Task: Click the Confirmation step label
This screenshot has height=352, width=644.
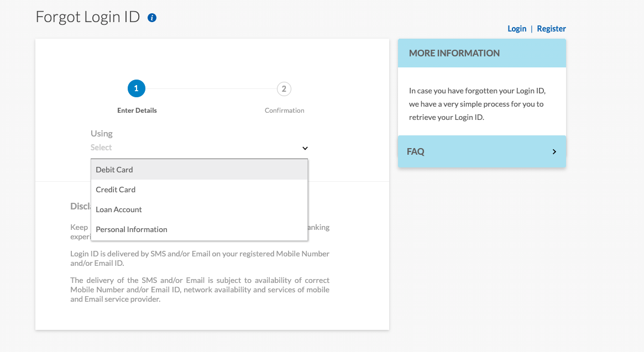Action: click(284, 110)
